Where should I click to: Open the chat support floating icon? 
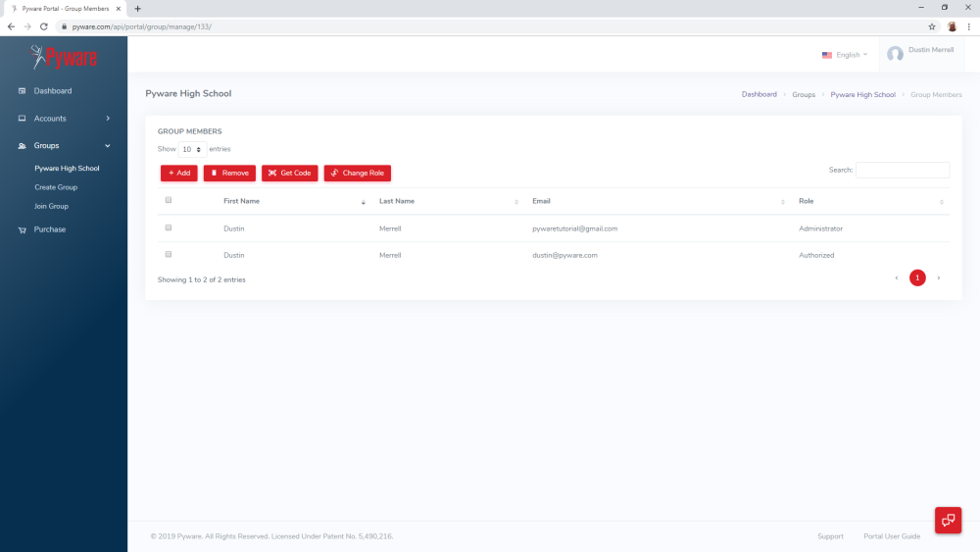pyautogui.click(x=948, y=520)
